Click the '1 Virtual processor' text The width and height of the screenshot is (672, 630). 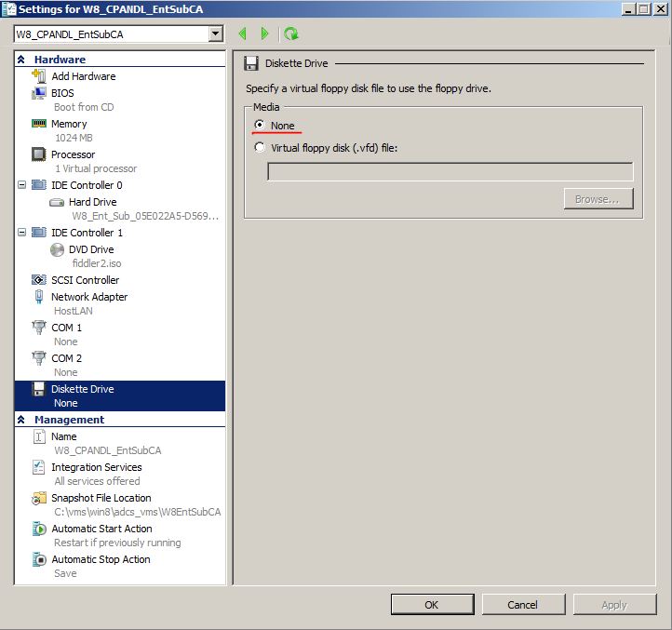tap(96, 168)
